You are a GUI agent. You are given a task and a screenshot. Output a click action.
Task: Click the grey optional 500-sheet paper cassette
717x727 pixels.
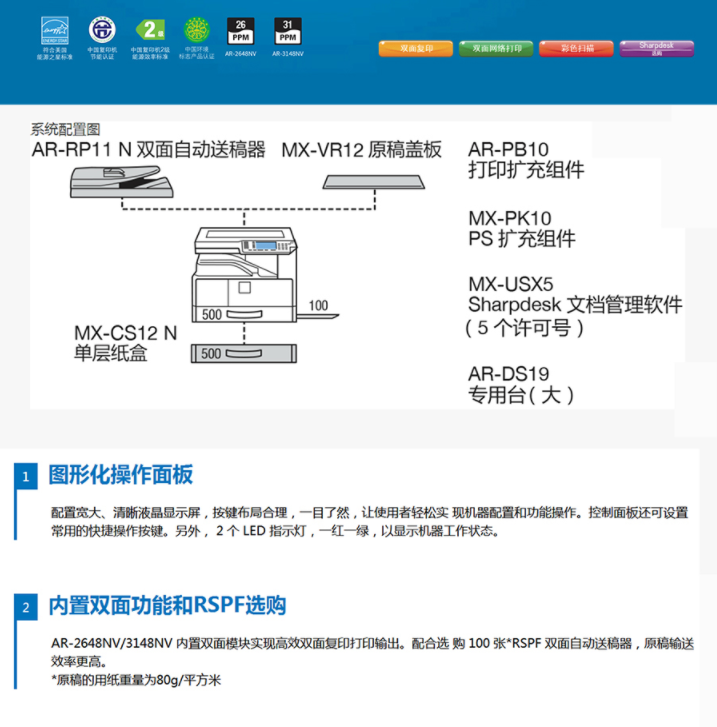244,354
